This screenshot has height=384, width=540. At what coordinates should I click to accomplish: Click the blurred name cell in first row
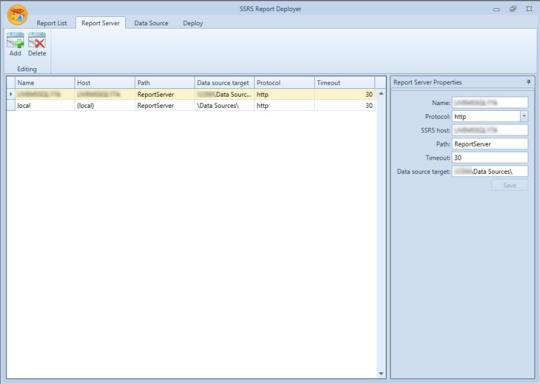[x=45, y=94]
